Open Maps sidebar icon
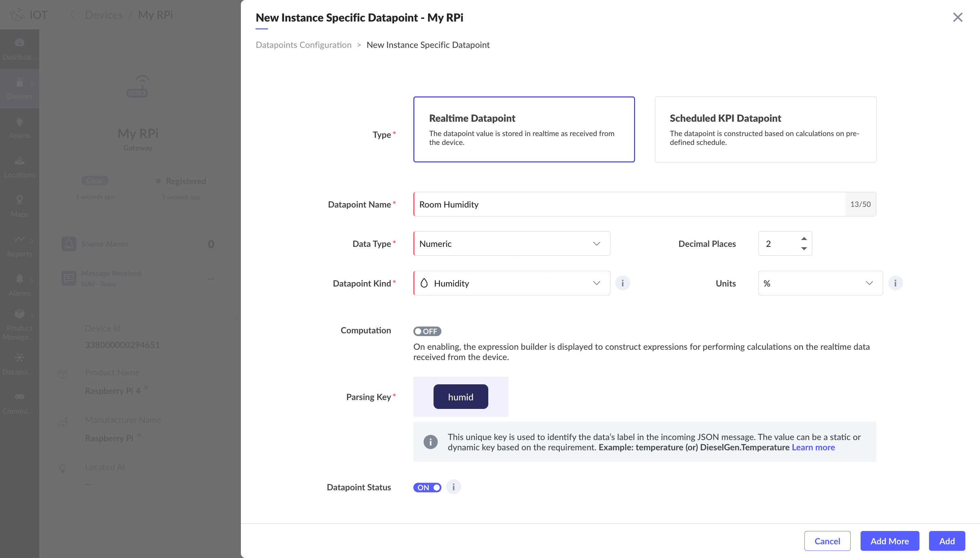The image size is (980, 558). click(19, 206)
